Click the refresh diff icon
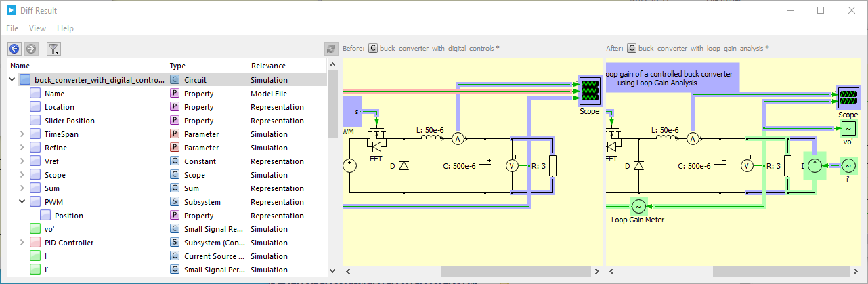This screenshot has width=868, height=284. click(331, 49)
